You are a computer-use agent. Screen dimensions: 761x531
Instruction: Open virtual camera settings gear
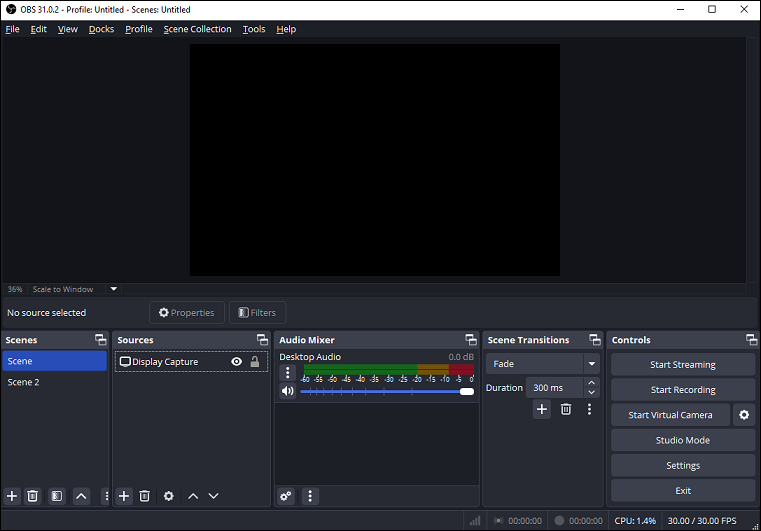point(744,415)
